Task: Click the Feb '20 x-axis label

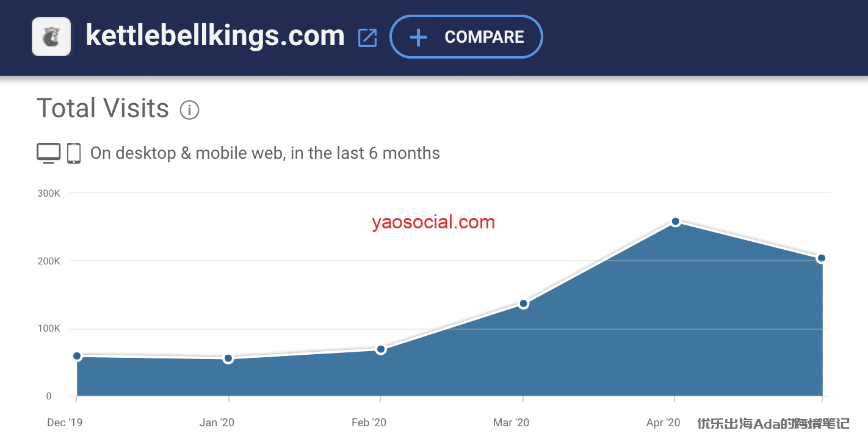Action: [369, 423]
